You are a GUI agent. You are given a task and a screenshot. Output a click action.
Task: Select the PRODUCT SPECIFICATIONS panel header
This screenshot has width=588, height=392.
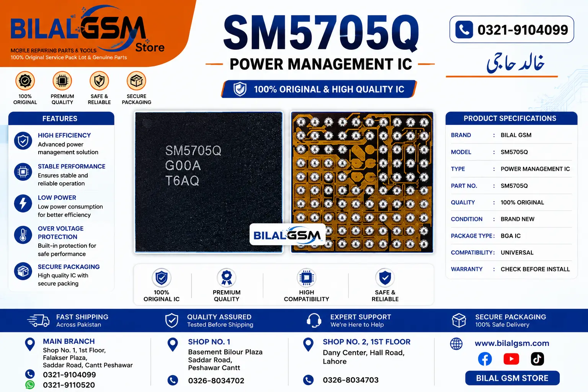[x=511, y=118]
